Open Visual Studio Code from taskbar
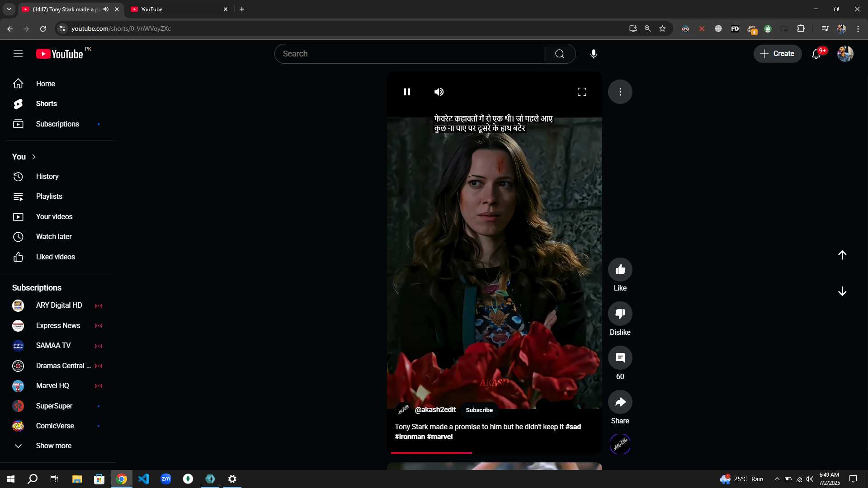 [x=144, y=479]
